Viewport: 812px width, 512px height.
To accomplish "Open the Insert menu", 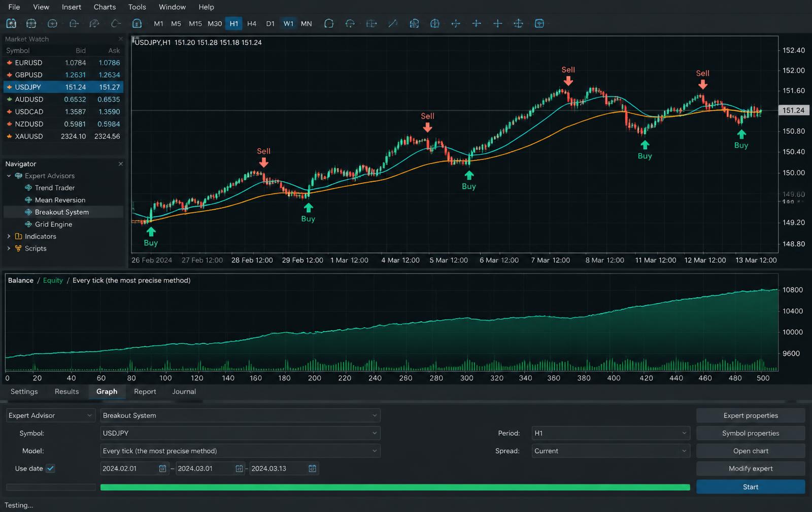I will click(72, 7).
